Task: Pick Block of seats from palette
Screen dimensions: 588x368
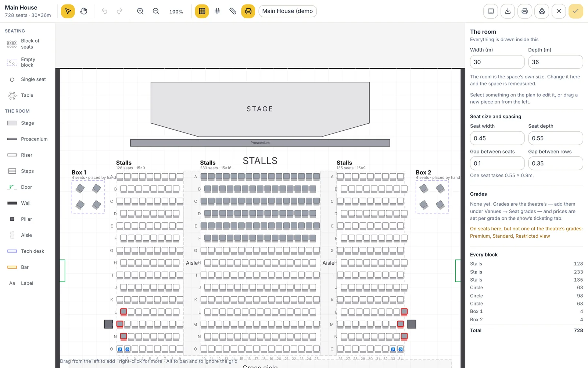Action: (x=28, y=44)
